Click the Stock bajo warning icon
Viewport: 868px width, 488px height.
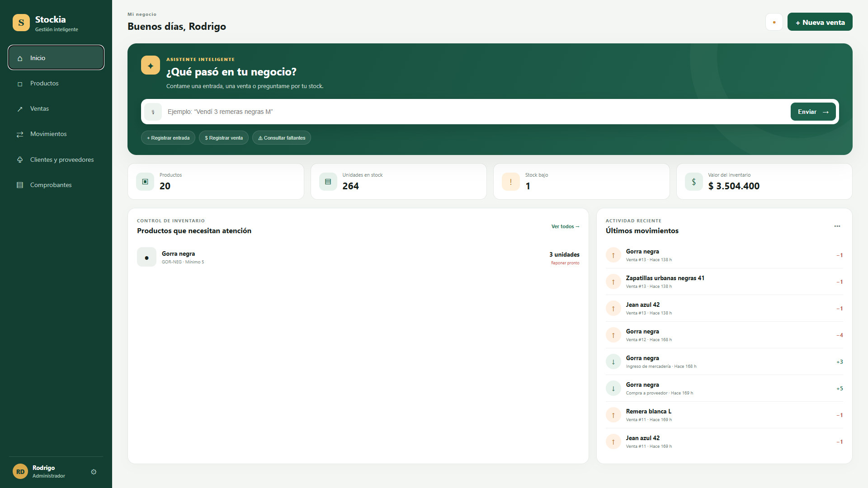point(511,182)
